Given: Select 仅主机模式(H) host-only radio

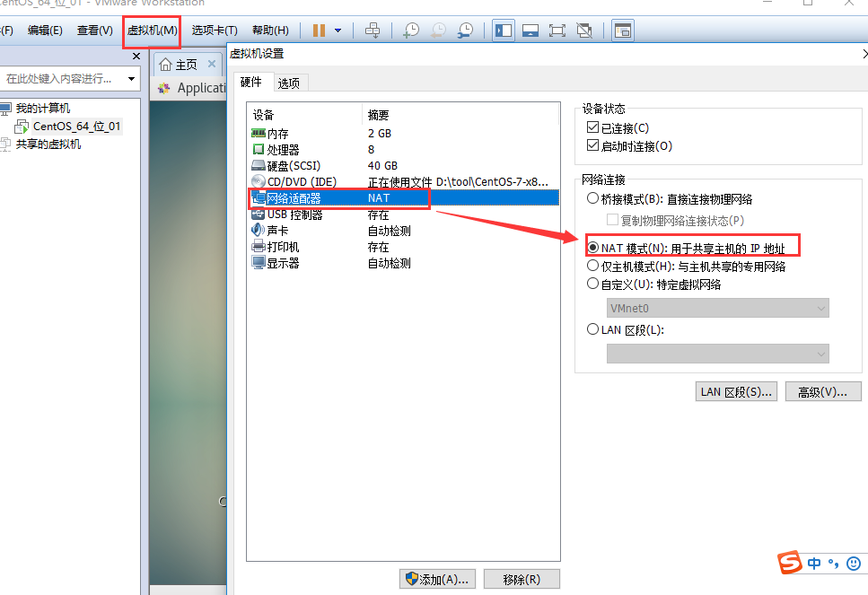Looking at the screenshot, I should pyautogui.click(x=592, y=266).
